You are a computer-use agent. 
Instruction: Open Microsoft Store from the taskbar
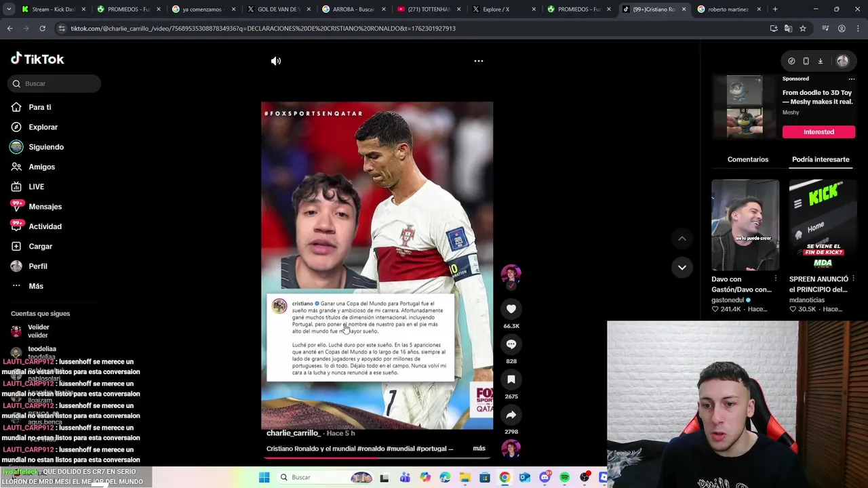[x=484, y=477]
